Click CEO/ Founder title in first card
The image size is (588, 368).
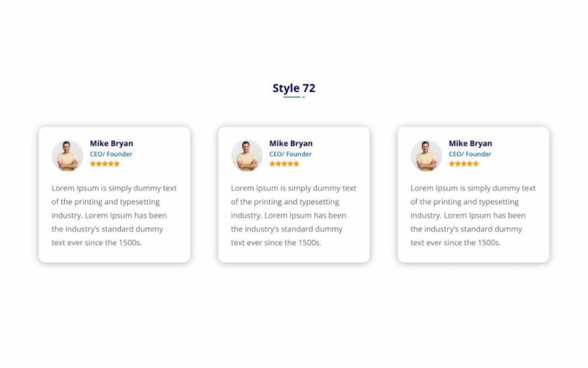tap(111, 154)
